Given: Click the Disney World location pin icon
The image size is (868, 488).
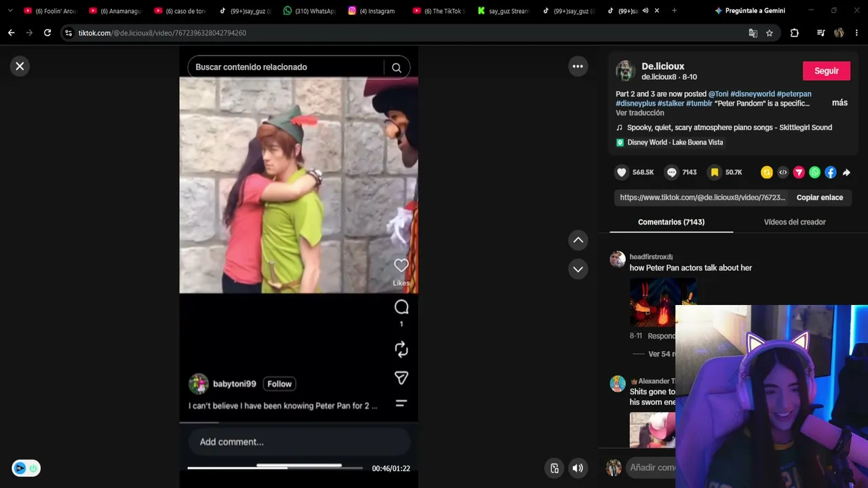Looking at the screenshot, I should [620, 142].
